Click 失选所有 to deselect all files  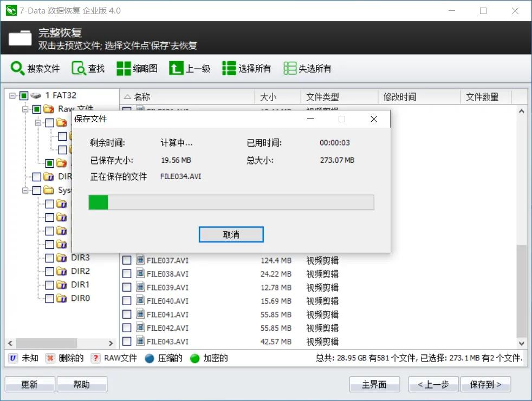(305, 69)
